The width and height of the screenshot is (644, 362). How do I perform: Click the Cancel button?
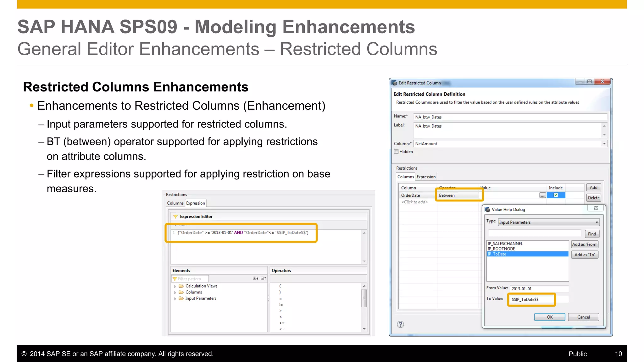pos(583,317)
